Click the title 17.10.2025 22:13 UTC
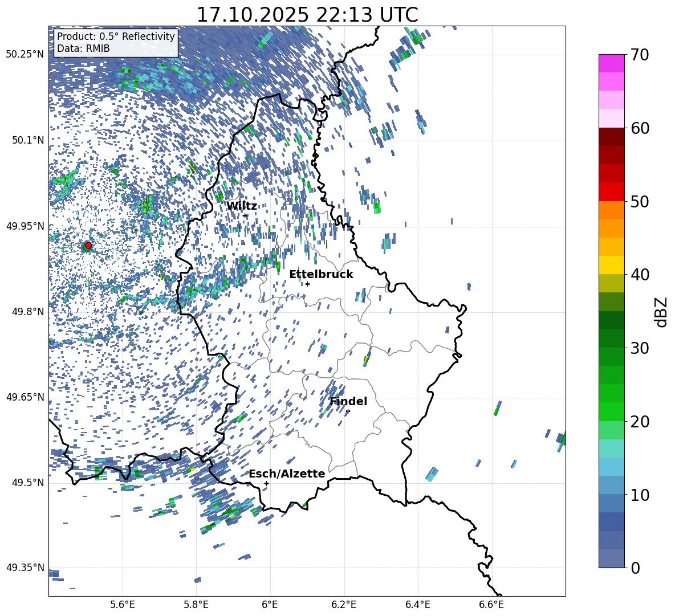The image size is (675, 616). click(307, 15)
